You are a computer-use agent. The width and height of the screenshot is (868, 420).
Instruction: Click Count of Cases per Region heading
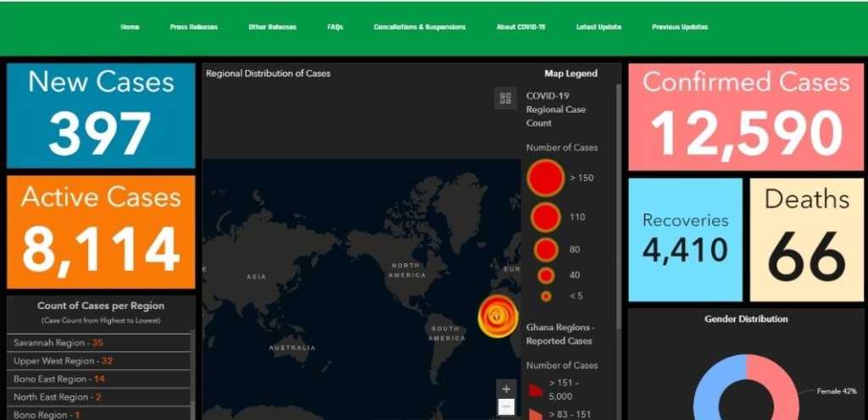(x=101, y=306)
